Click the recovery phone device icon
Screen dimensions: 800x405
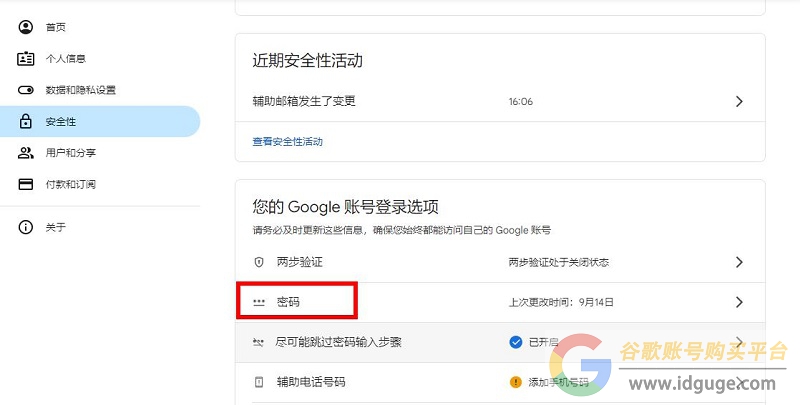pos(259,382)
